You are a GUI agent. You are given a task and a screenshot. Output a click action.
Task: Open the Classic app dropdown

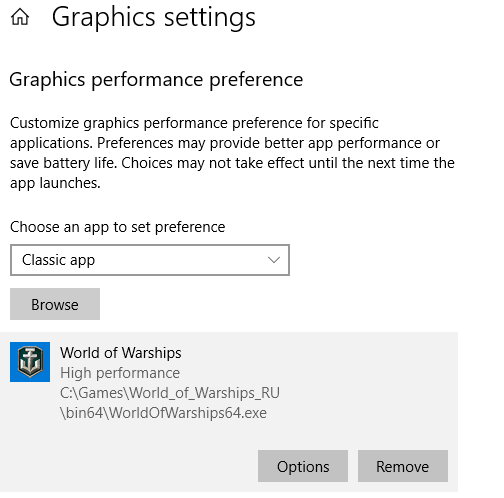coord(150,260)
